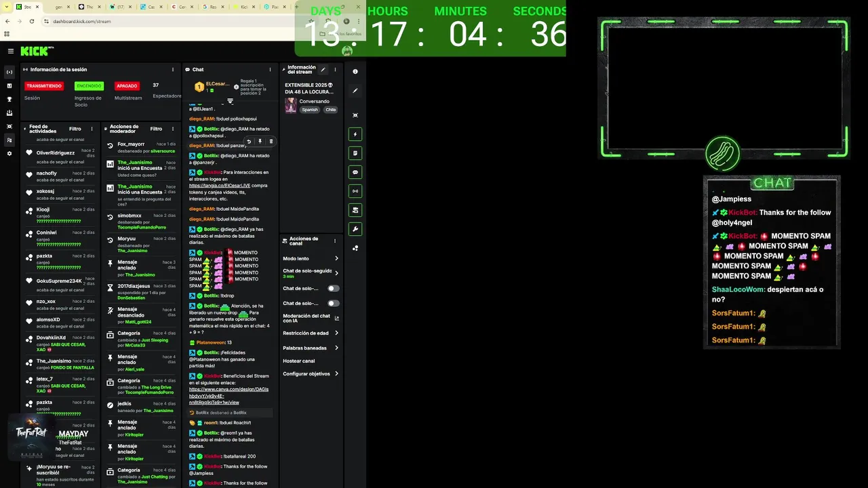Open the hamburger menu beside Kick logo
Screen dimensions: 868x488
[x=11, y=51]
